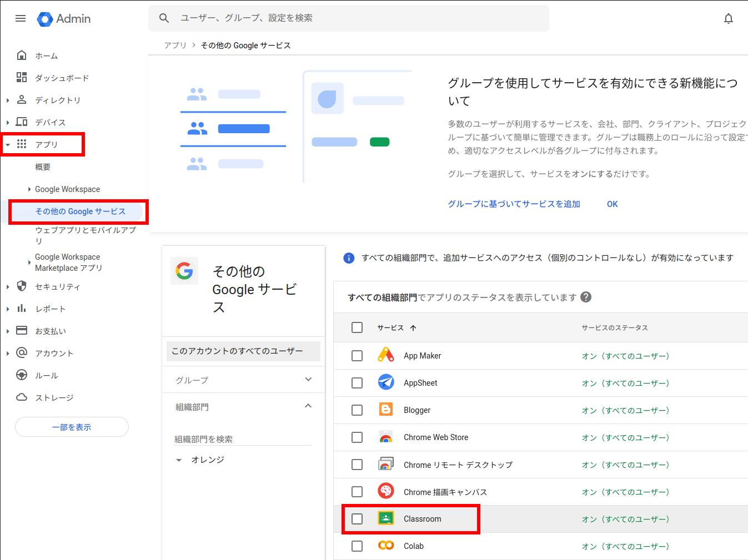This screenshot has height=560, width=748.
Task: Click the Colab service icon
Action: [385, 546]
